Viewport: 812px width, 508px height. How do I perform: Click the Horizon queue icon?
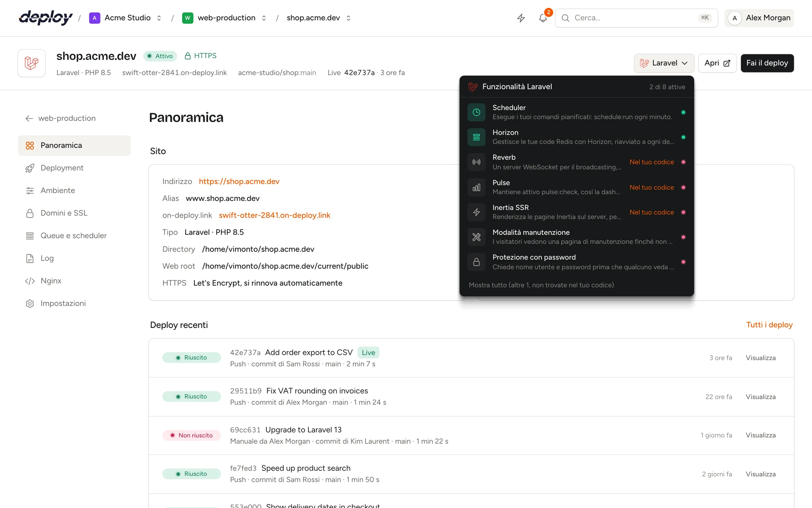pyautogui.click(x=476, y=137)
